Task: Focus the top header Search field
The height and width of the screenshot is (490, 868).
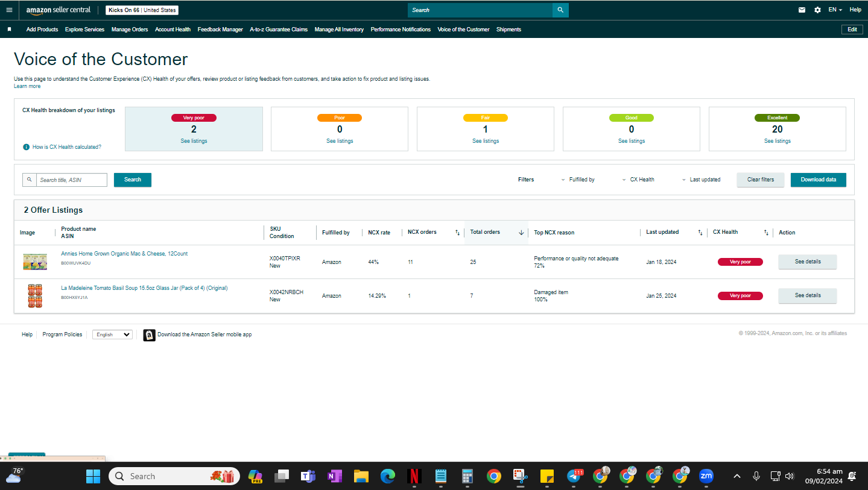Action: [480, 10]
